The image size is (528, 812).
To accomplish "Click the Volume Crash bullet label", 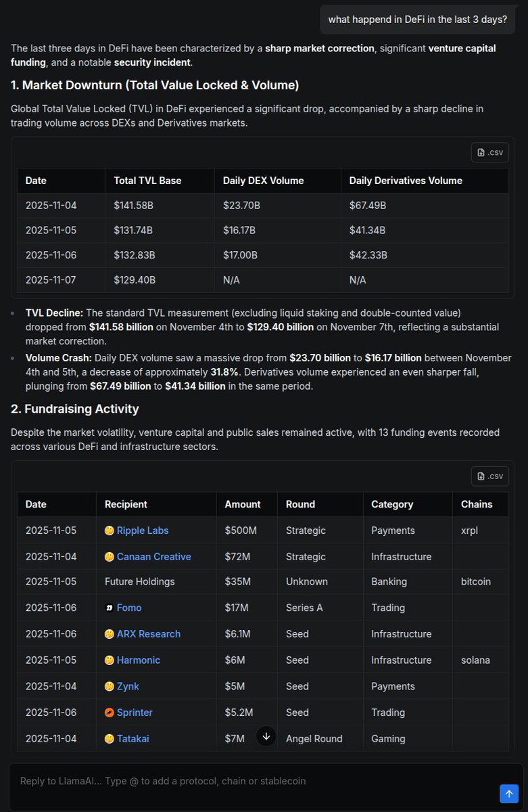I will (x=59, y=357).
